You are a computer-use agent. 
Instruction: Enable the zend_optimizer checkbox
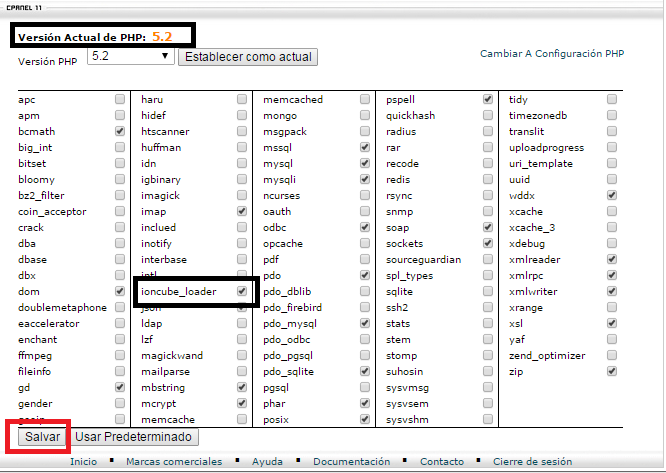612,355
